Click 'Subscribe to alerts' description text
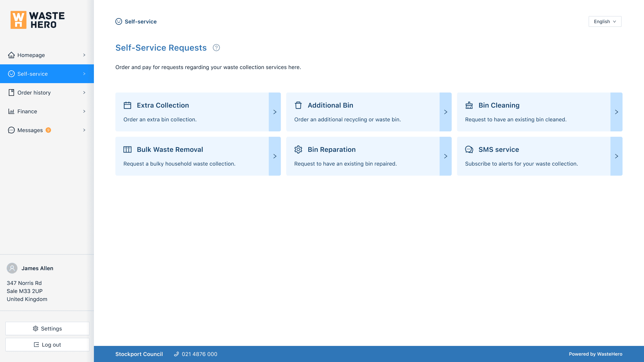The height and width of the screenshot is (362, 644). 521,164
